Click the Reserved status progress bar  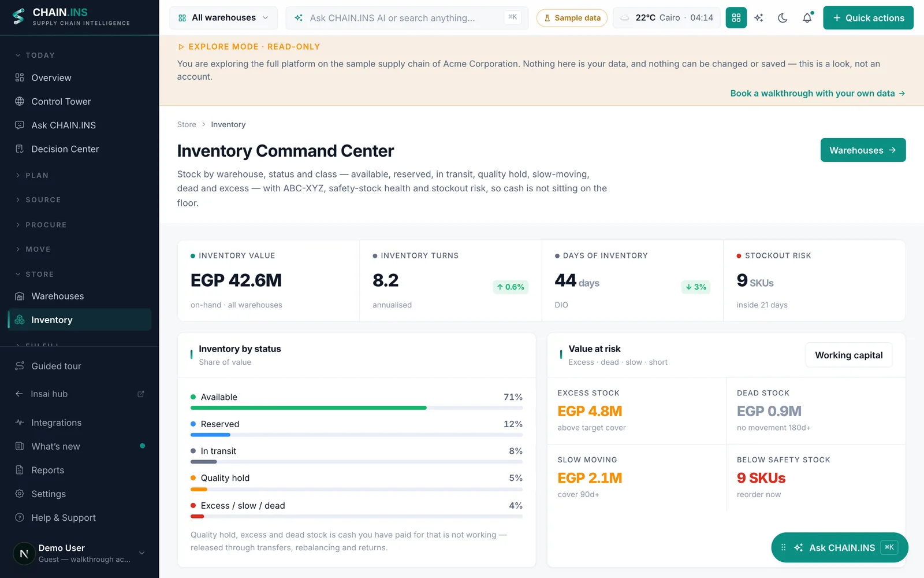pos(356,435)
